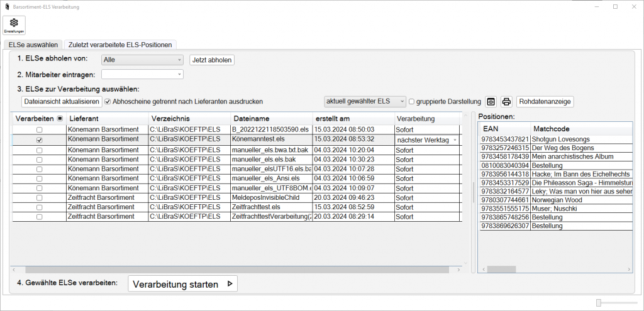
Task: Open the 'ELSe abholen von' Alle dropdown
Action: point(142,60)
